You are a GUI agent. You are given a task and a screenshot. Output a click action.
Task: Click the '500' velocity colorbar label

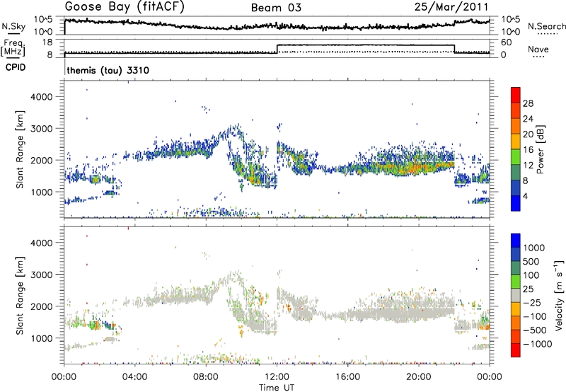pyautogui.click(x=532, y=262)
